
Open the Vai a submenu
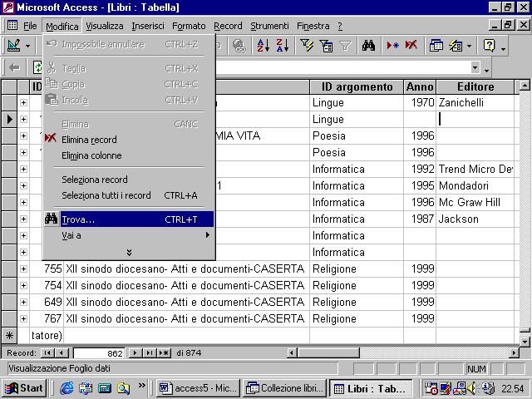tap(129, 235)
